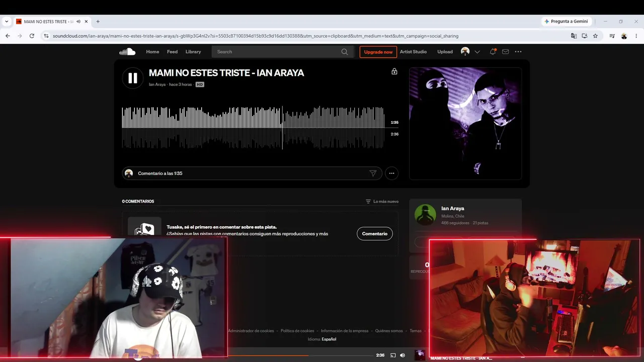Viewport: 644px width, 362px height.
Task: Open the track cover artwork
Action: [465, 124]
